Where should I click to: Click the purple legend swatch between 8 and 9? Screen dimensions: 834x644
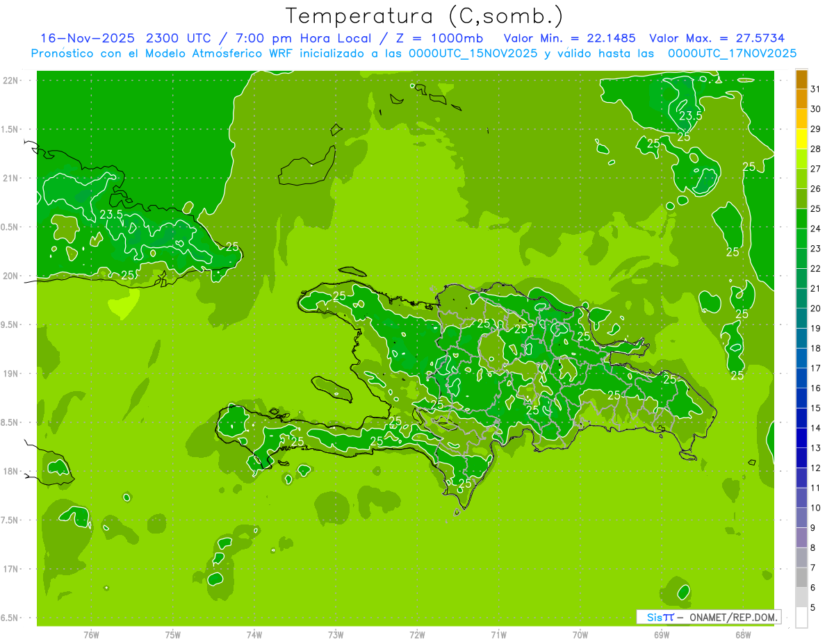point(801,538)
